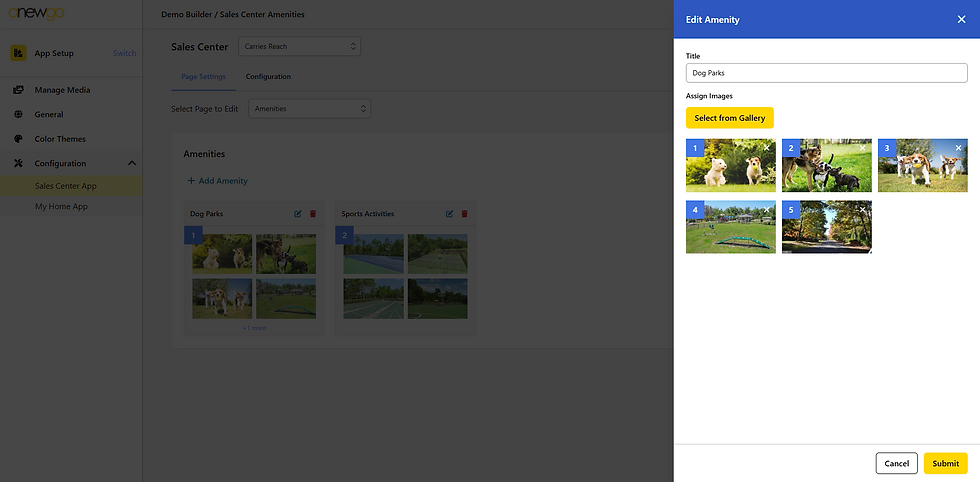Click +1 more under Dog Parks
Viewport: 980px width, 482px height.
pyautogui.click(x=254, y=328)
